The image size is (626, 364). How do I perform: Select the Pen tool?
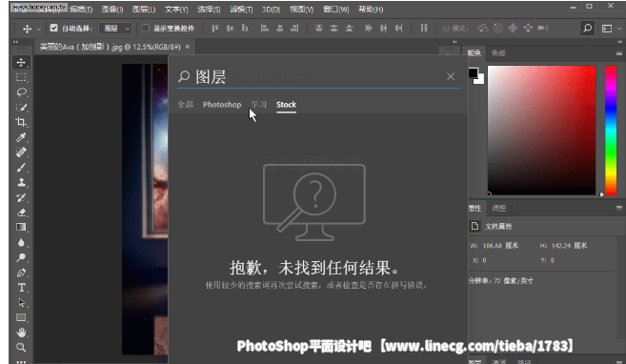[21, 273]
